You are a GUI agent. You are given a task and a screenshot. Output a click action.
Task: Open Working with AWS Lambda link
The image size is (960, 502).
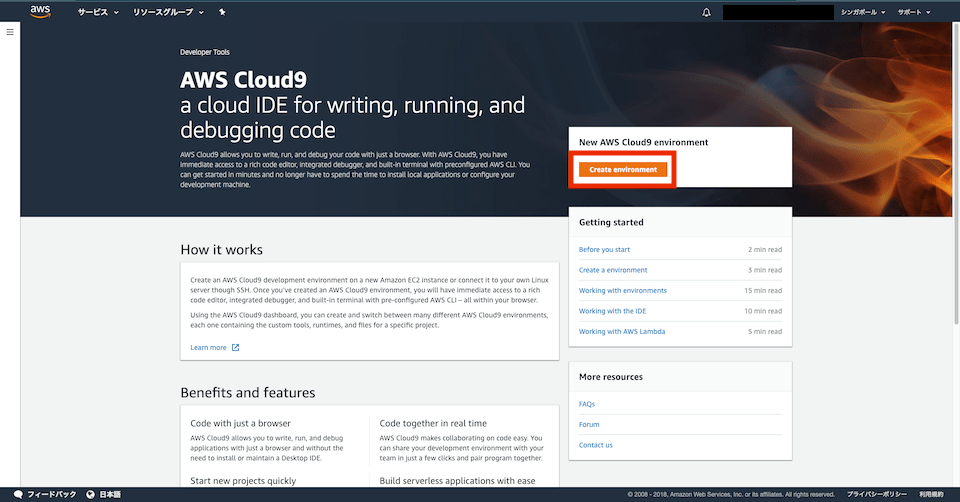click(622, 331)
